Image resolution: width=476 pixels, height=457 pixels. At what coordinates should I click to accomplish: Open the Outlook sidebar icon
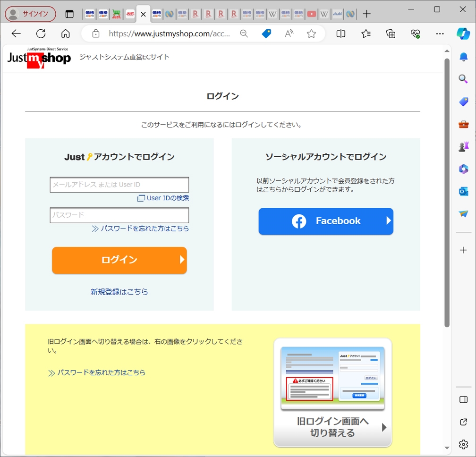(463, 191)
